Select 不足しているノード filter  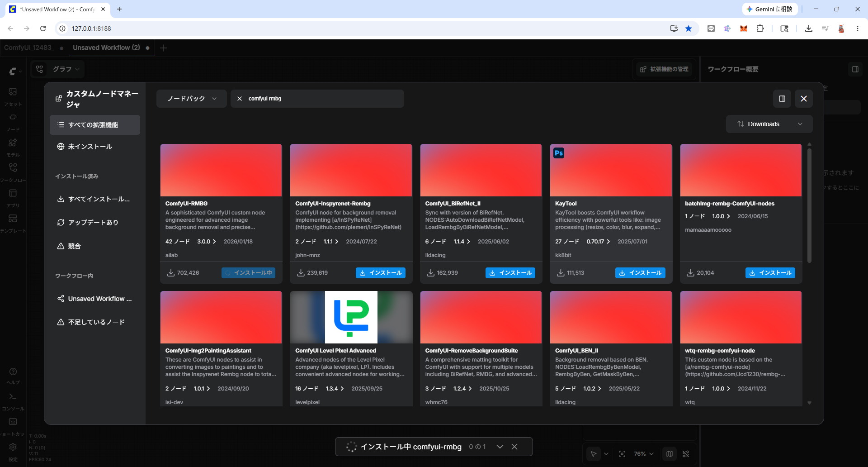coord(95,322)
